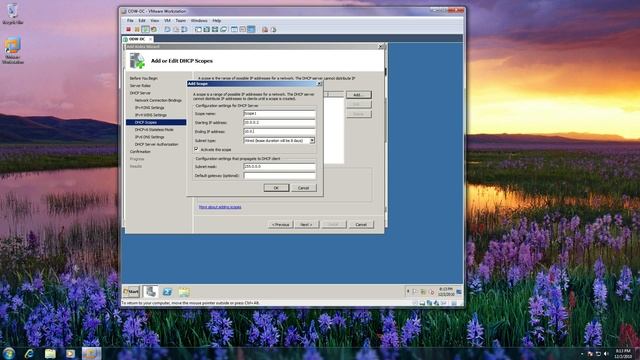
Task: Select Network Connection Bindings wizard step
Action: point(158,100)
